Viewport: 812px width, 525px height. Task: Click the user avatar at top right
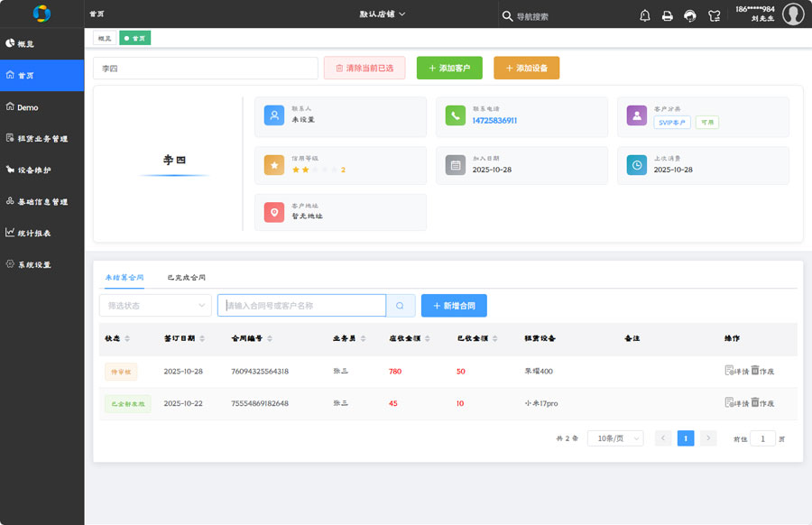[793, 14]
